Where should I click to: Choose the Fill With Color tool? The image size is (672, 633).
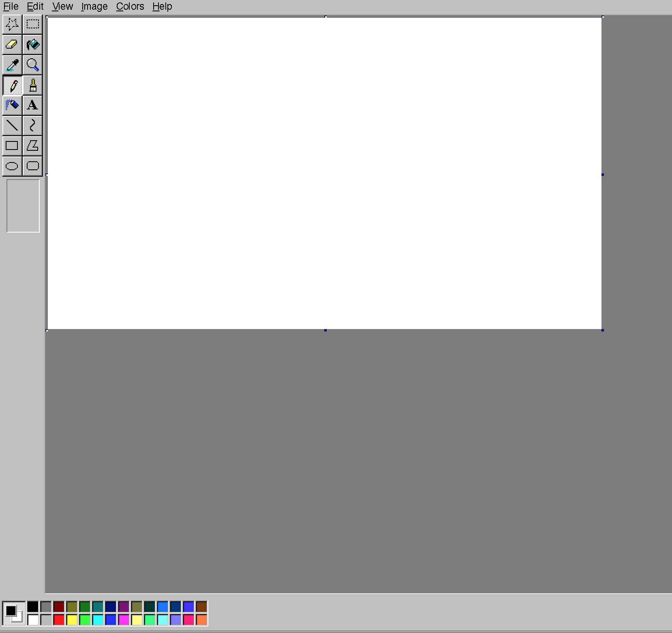pyautogui.click(x=32, y=45)
